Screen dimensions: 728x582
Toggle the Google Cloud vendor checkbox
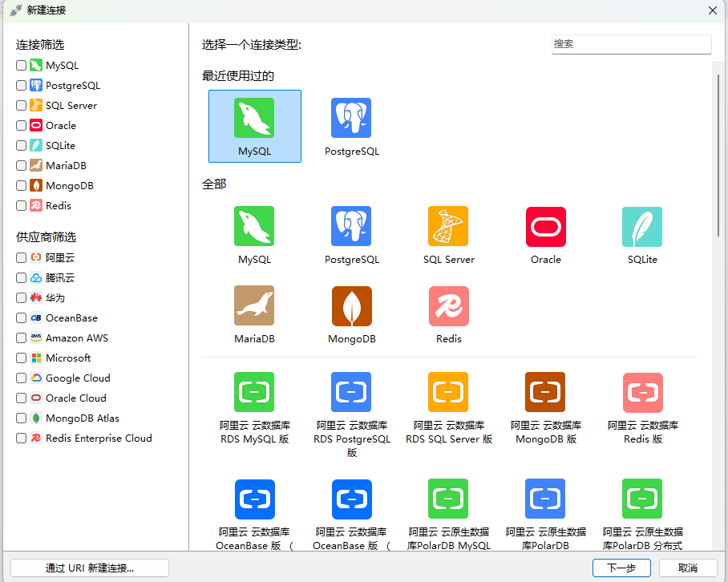click(21, 378)
